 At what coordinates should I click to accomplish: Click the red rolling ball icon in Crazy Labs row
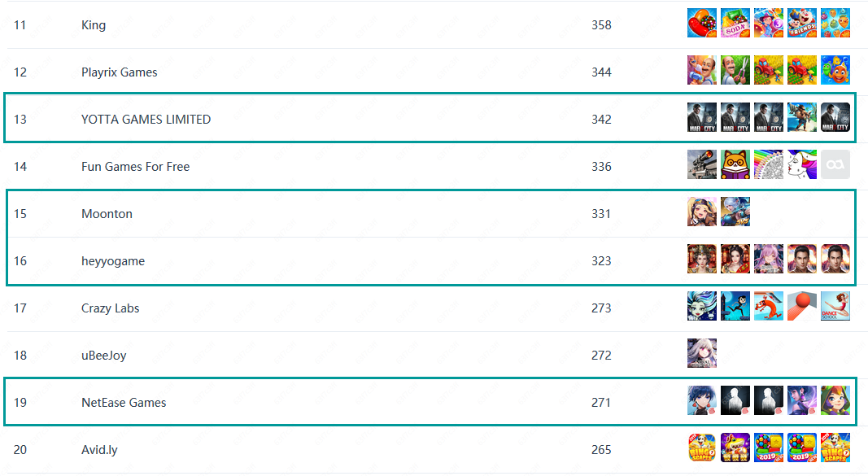[802, 306]
